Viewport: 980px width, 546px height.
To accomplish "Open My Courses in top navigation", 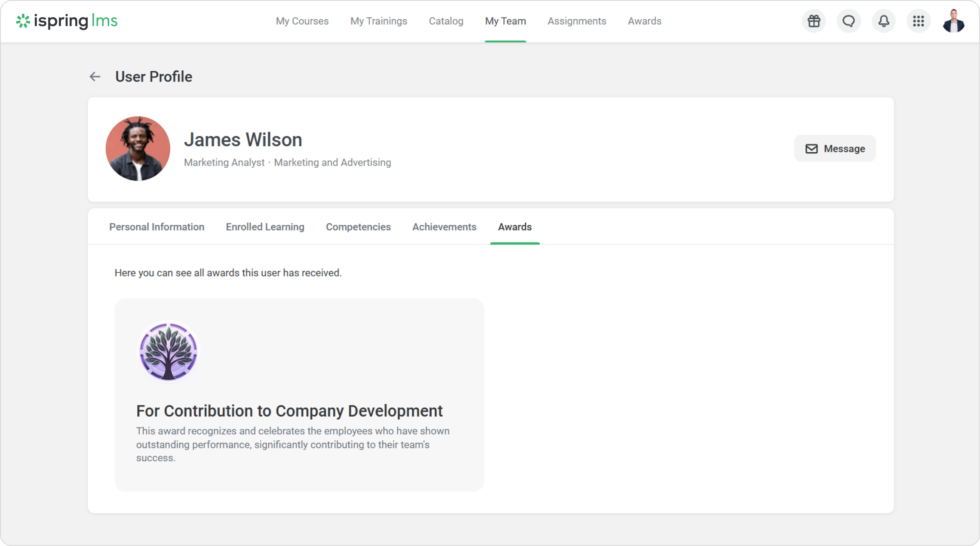I will point(302,21).
